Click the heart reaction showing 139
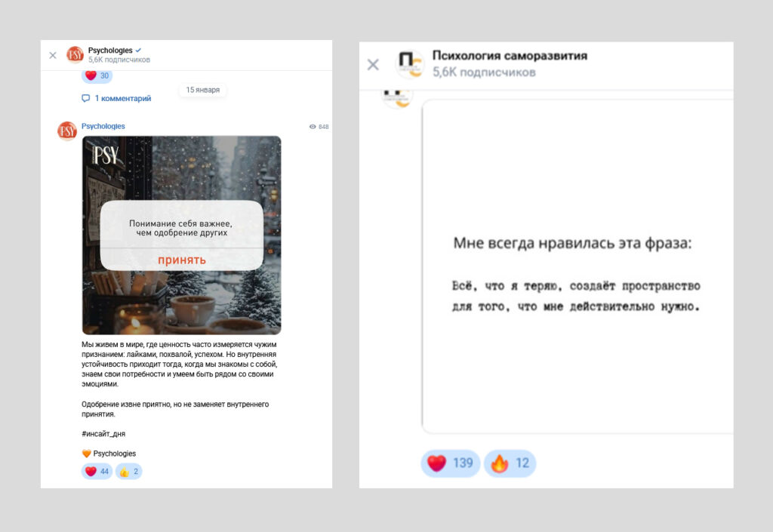This screenshot has height=532, width=773. (x=450, y=463)
